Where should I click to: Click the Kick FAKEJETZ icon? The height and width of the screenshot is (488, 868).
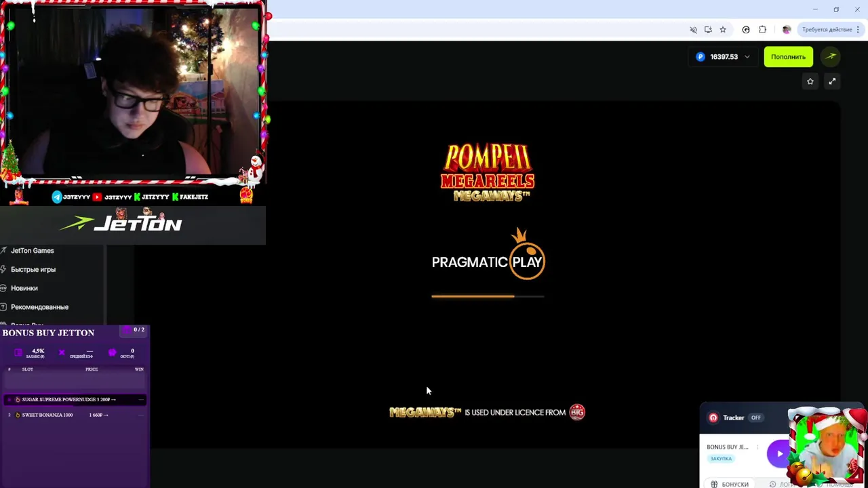click(x=176, y=197)
